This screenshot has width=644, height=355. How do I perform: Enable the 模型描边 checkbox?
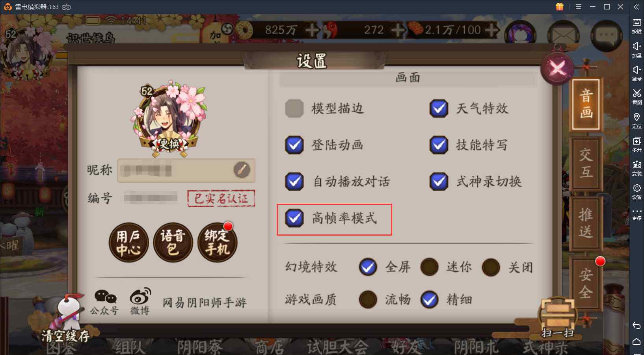294,108
